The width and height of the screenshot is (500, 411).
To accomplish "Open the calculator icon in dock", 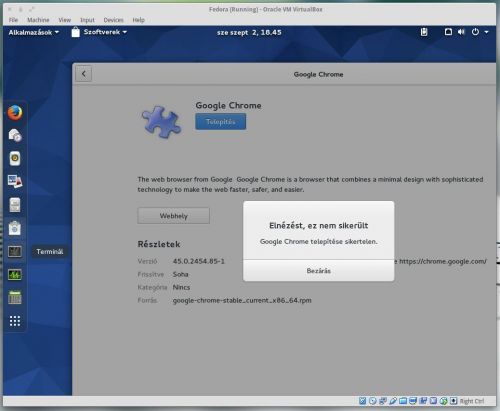I will pos(15,297).
